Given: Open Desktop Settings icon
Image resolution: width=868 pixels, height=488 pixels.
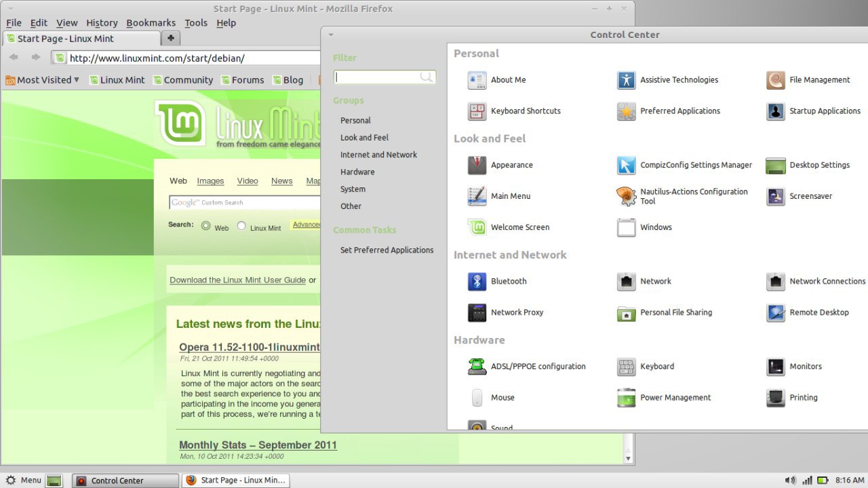Looking at the screenshot, I should (x=775, y=165).
